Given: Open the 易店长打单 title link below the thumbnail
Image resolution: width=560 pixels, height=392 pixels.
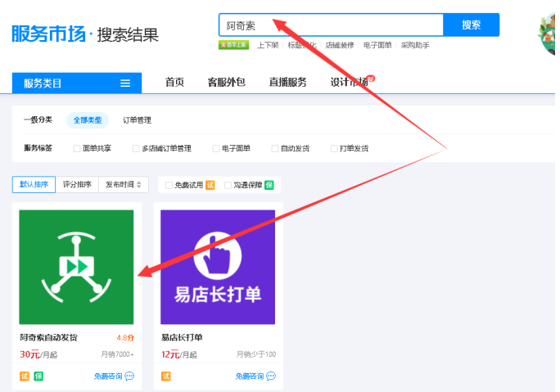Looking at the screenshot, I should click(182, 337).
